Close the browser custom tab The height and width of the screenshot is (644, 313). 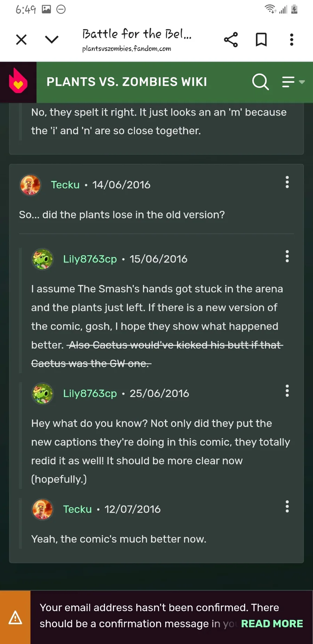(x=22, y=40)
